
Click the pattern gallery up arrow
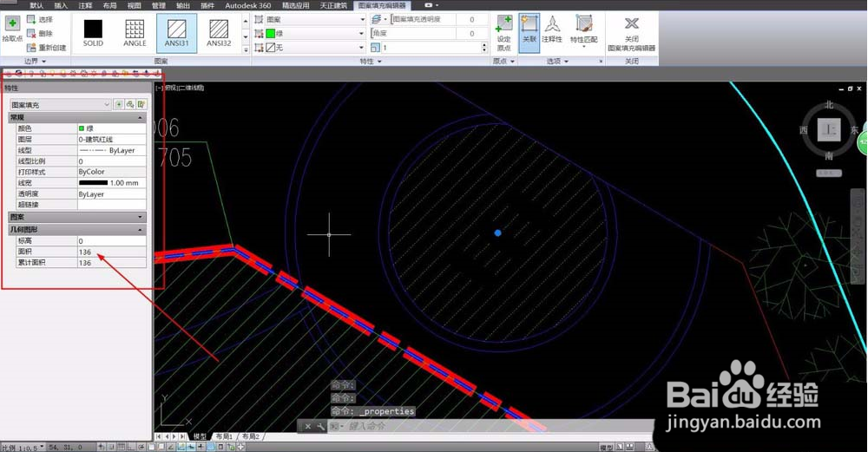[x=246, y=21]
